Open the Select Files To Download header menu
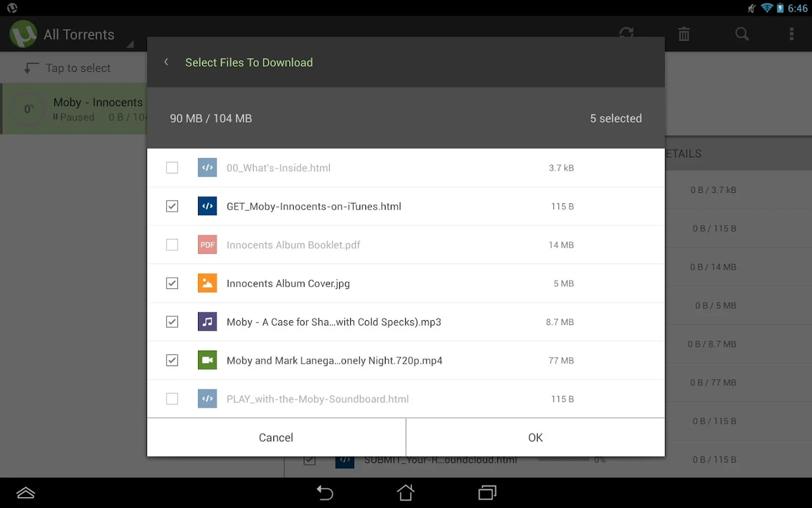Viewport: 812px width, 508px height. click(249, 62)
